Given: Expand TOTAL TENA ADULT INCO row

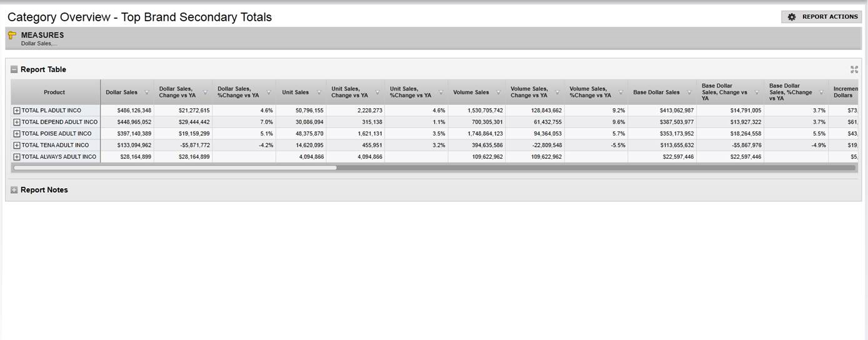Looking at the screenshot, I should tap(17, 145).
